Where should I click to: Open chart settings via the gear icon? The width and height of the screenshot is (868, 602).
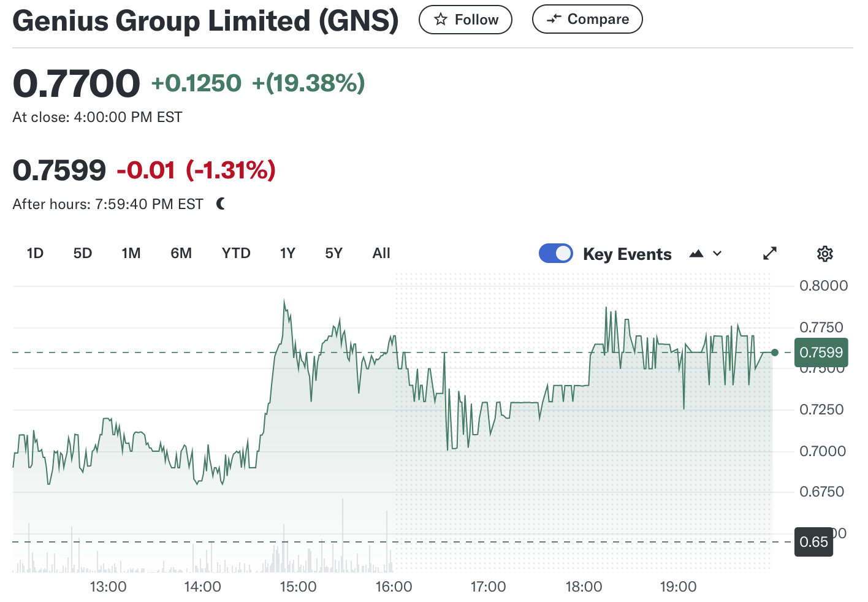[825, 254]
